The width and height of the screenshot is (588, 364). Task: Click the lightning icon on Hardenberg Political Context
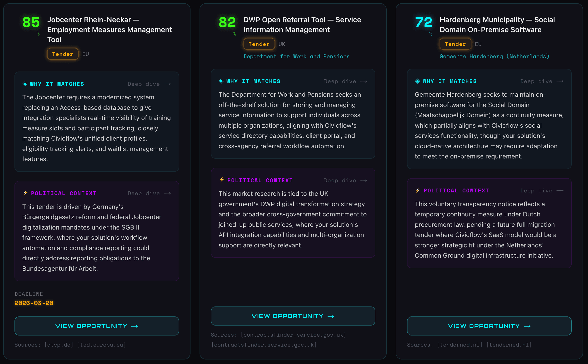tap(417, 190)
